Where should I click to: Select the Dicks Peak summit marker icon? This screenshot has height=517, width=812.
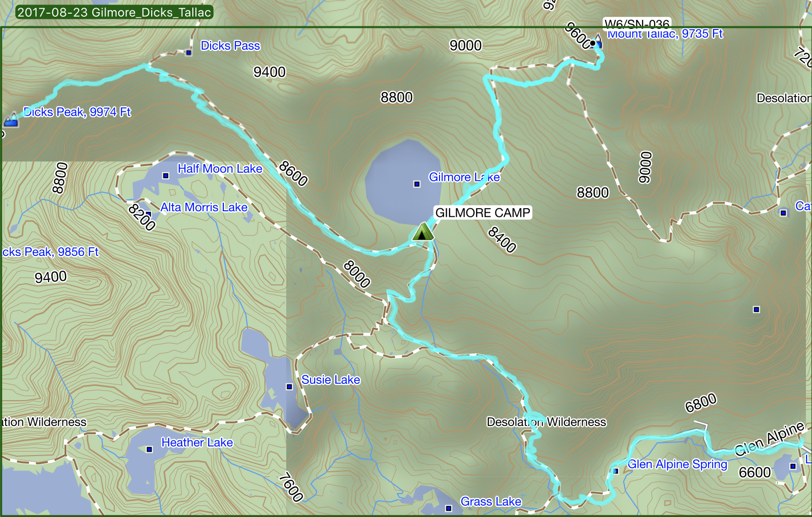pos(11,120)
